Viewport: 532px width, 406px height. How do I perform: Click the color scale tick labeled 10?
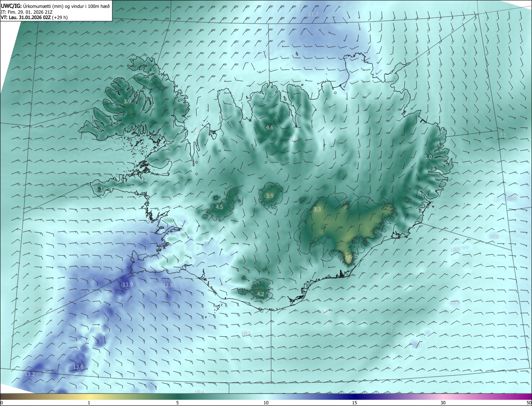coord(266,403)
